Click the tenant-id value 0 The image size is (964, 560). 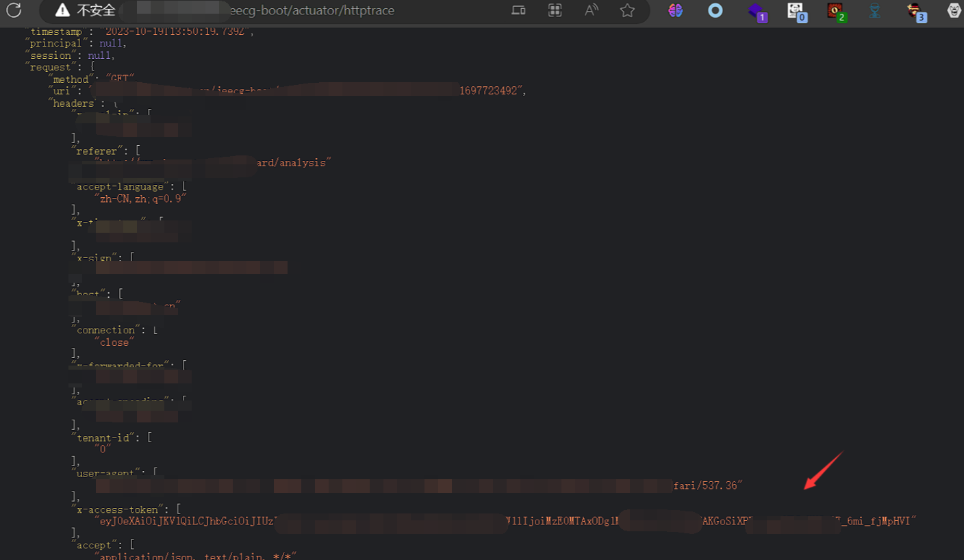point(103,448)
